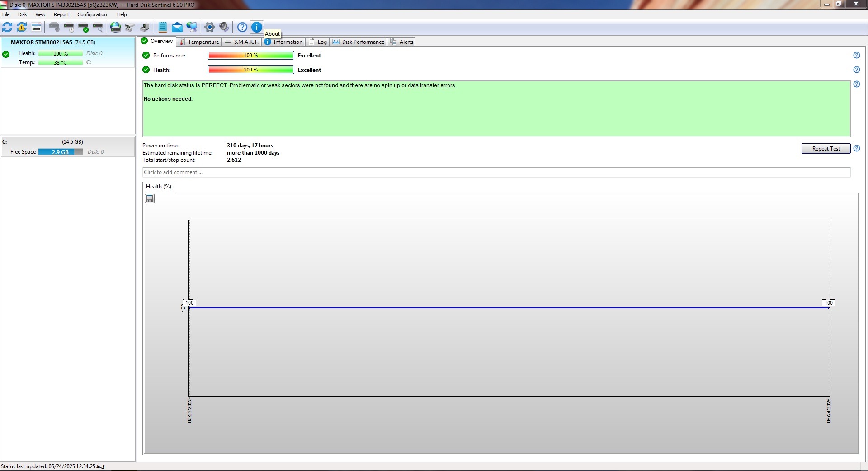The image size is (868, 471).
Task: Click the disk with green check toolbar icon
Action: (83, 27)
